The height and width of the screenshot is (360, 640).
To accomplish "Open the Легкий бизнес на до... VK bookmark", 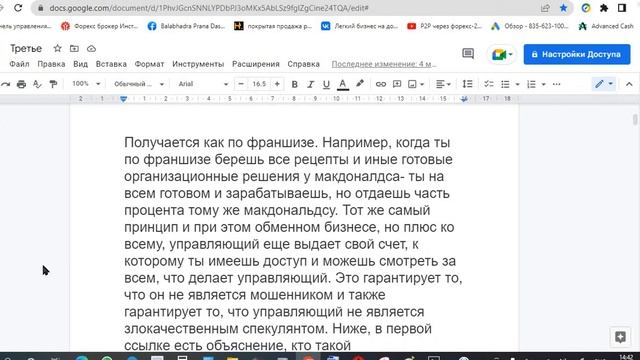I will click(x=359, y=26).
